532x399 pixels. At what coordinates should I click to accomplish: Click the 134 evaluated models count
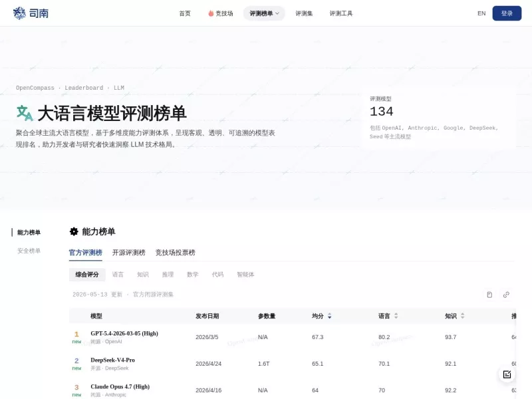pyautogui.click(x=381, y=111)
